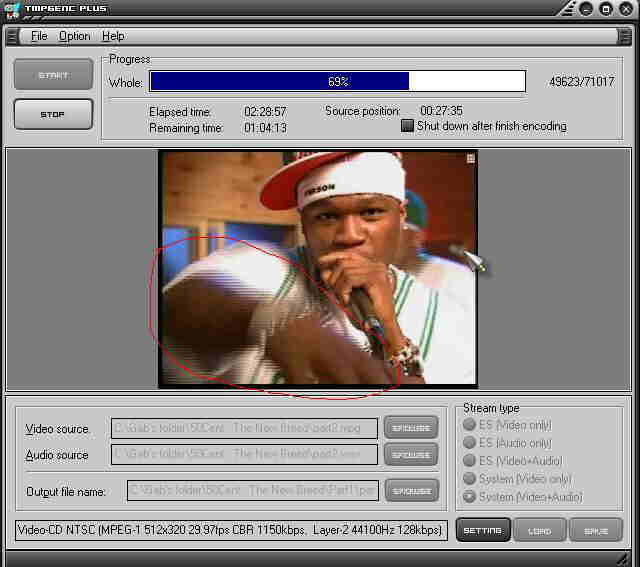The height and width of the screenshot is (567, 640).
Task: Browse for the Output file name
Action: point(412,491)
